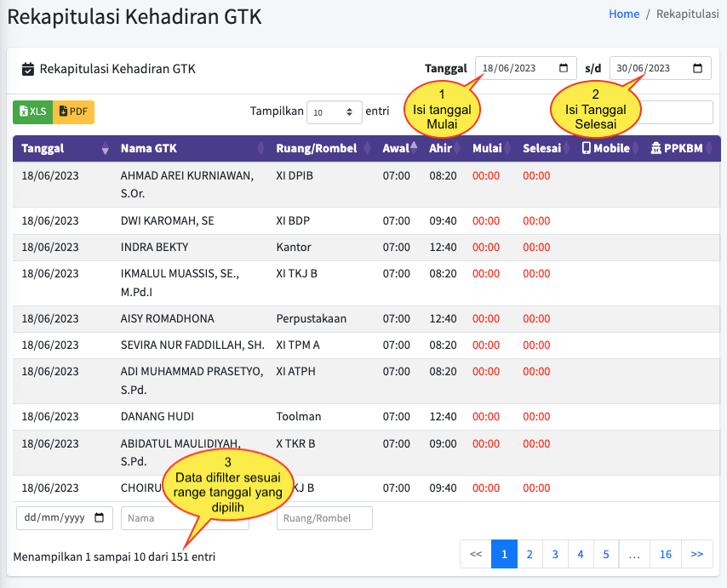Click 09:00 end time in ABIDATUL row

coord(443,443)
